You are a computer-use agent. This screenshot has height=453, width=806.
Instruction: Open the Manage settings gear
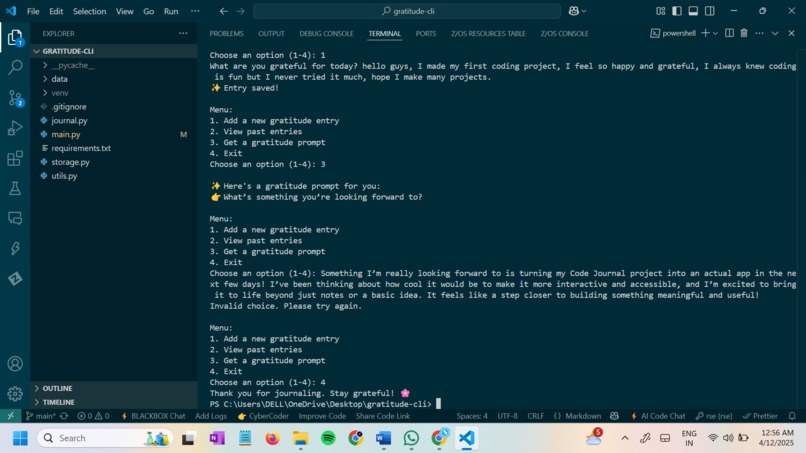(15, 394)
